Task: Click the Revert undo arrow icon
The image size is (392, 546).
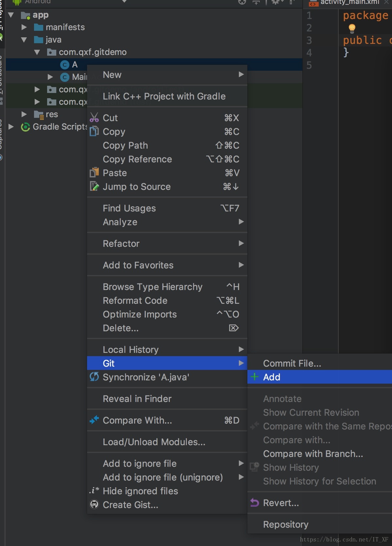Action: [255, 502]
